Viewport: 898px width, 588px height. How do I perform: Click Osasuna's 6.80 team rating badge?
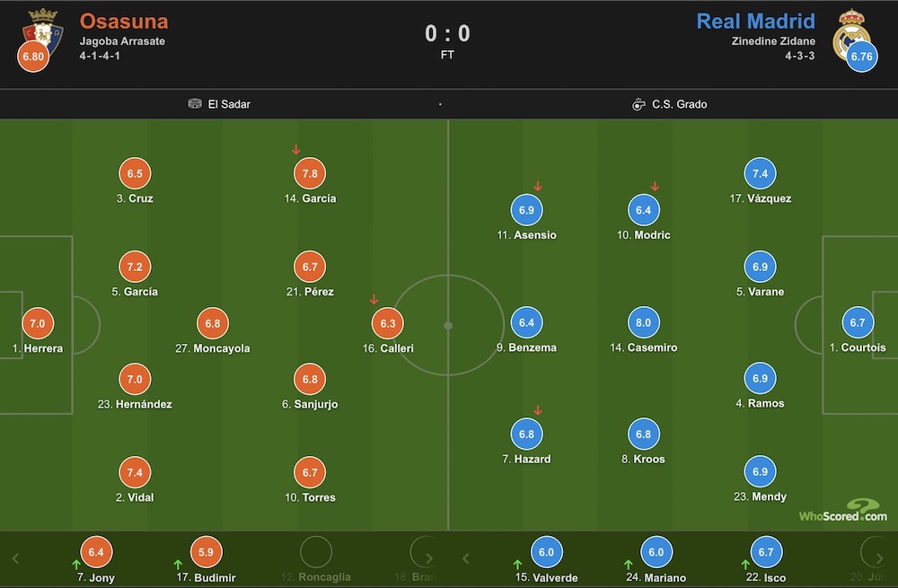(x=33, y=57)
